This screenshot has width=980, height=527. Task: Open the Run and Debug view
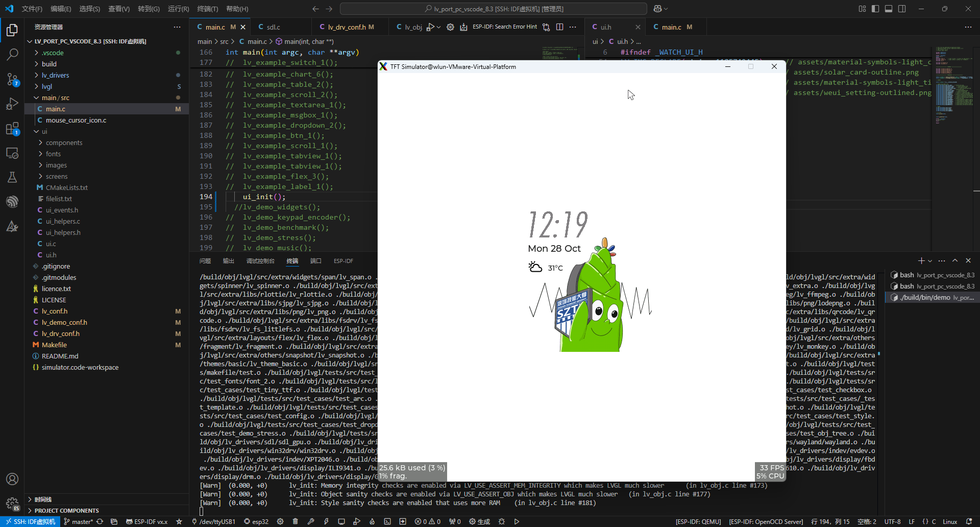pyautogui.click(x=12, y=104)
